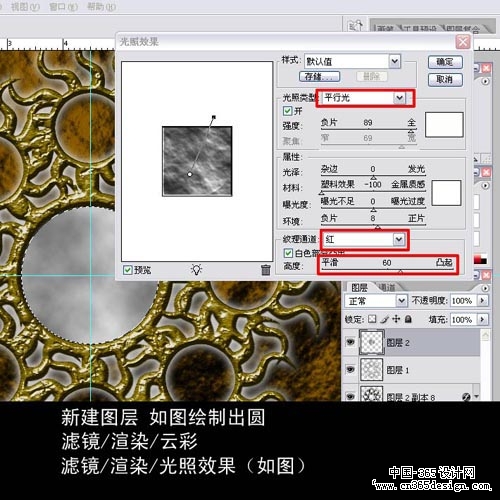Select the 图层 1 layer thumbnail

click(371, 370)
